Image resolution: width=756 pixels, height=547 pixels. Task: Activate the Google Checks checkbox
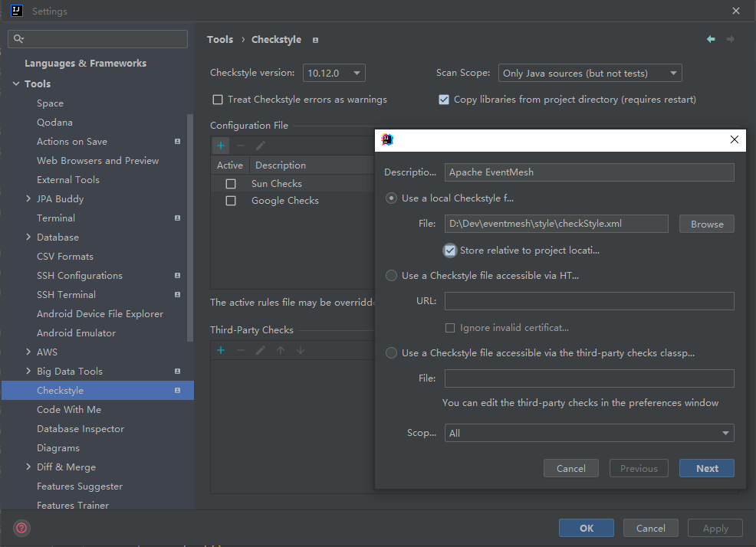[x=231, y=201]
